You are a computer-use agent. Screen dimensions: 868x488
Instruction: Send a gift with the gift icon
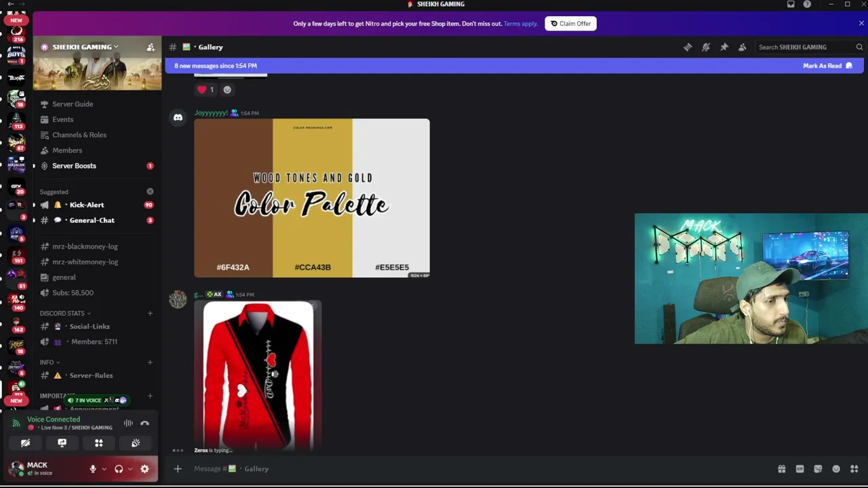point(782,469)
